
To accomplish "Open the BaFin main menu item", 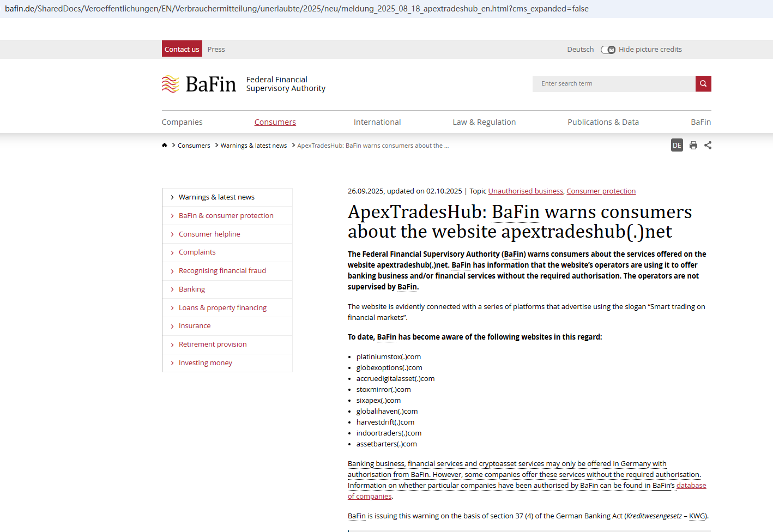I will tap(701, 122).
